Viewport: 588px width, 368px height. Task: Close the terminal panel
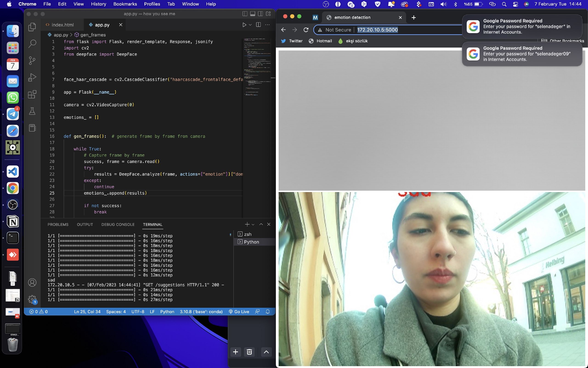coord(269,224)
